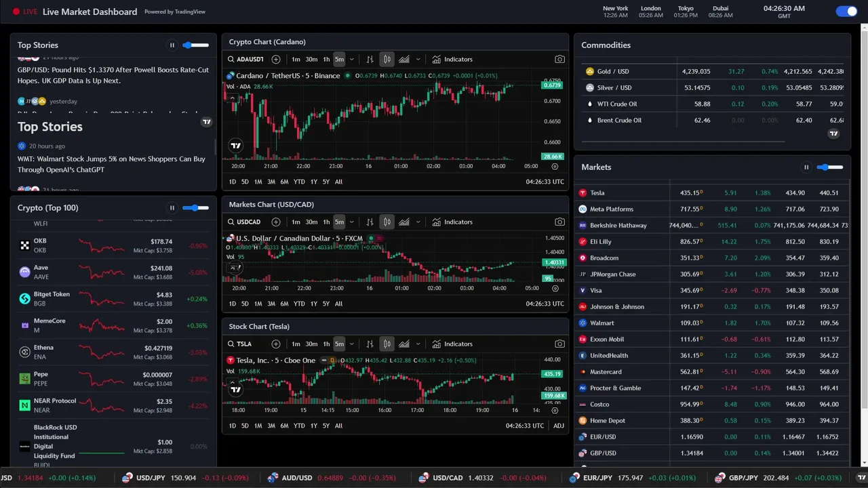
Task: Open the GBP/USD Pound Hits $1.3370 story
Action: (113, 75)
